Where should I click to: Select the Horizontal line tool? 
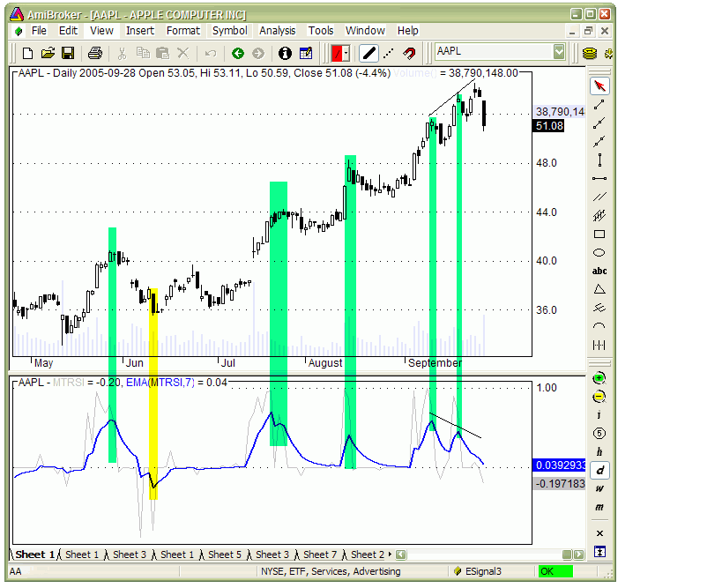[x=599, y=178]
